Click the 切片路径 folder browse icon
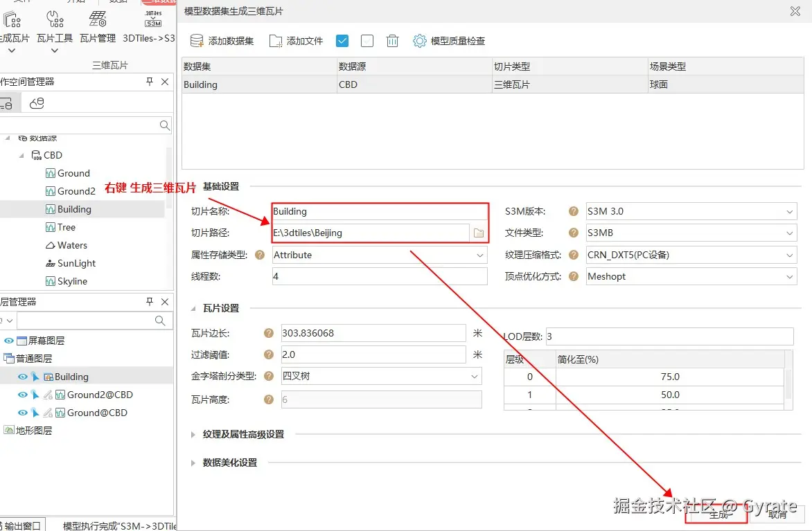 [479, 233]
